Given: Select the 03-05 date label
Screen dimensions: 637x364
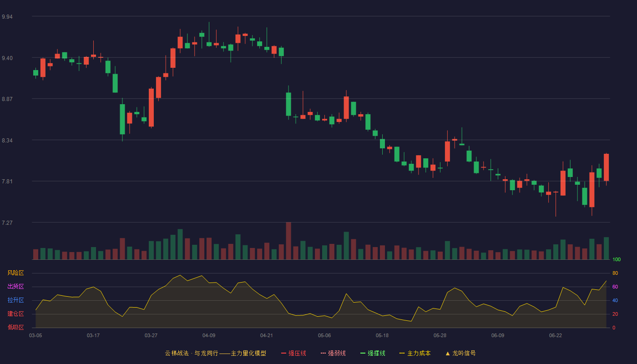Looking at the screenshot, I should point(35,335).
